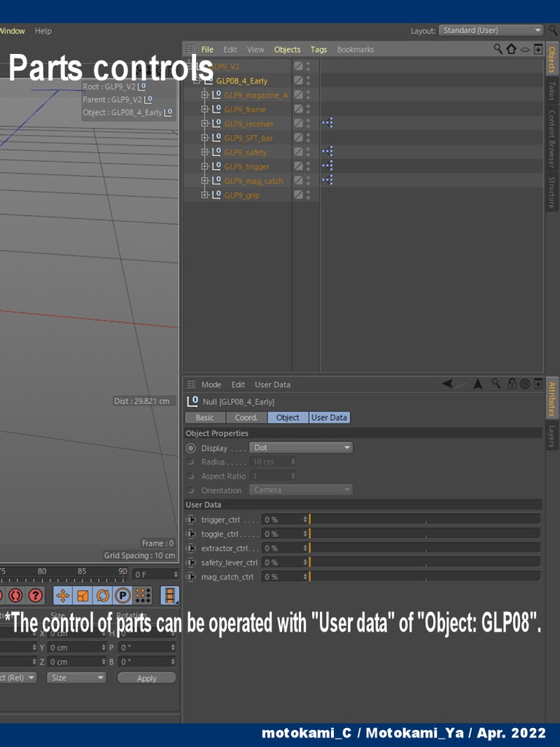Toggle visibility dots for GLP9_grip

click(x=308, y=195)
